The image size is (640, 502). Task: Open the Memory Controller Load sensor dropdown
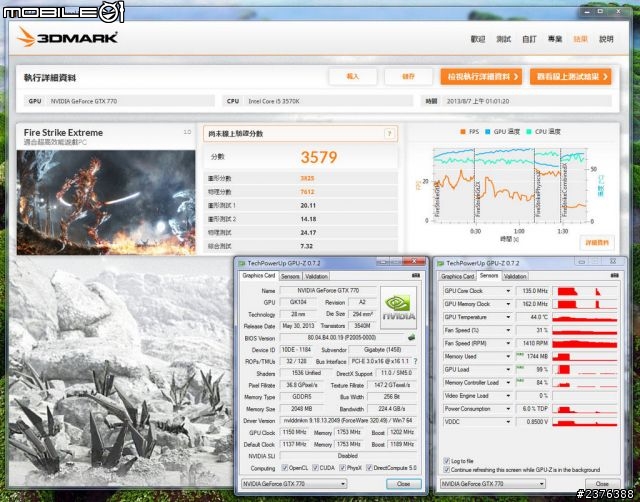[x=508, y=382]
